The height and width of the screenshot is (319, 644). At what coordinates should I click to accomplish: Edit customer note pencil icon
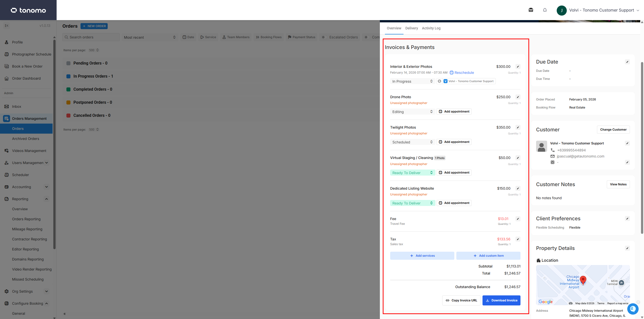point(627,162)
